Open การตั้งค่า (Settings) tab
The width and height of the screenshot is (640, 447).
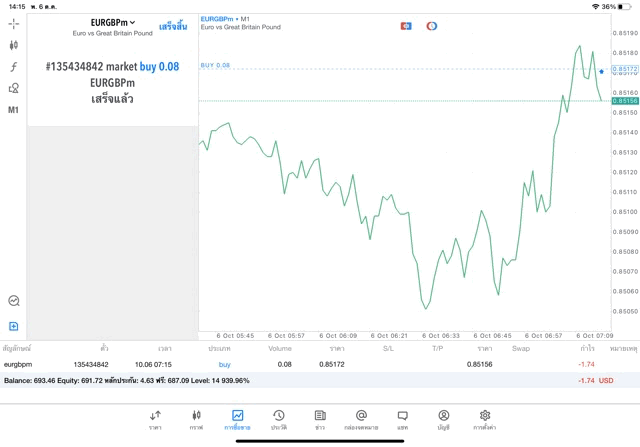pos(485,419)
